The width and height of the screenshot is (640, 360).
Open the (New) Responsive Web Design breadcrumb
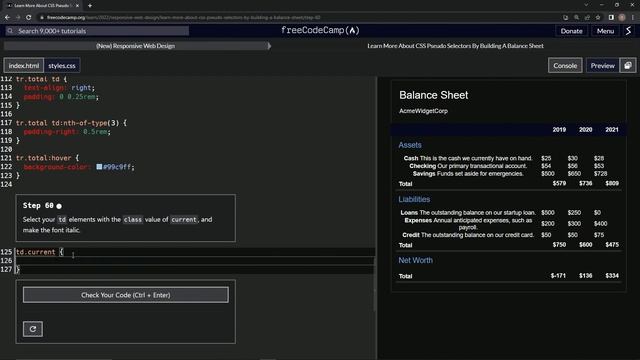(x=136, y=46)
